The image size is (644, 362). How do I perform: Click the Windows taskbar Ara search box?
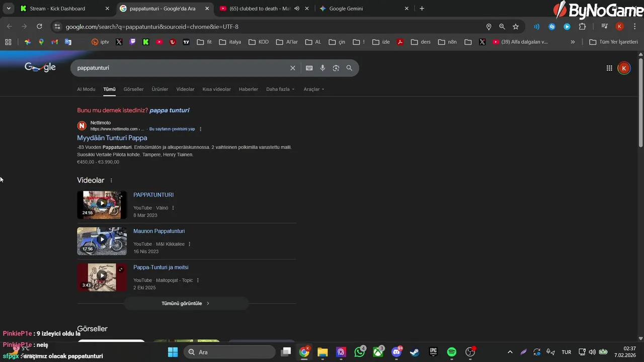point(229,352)
